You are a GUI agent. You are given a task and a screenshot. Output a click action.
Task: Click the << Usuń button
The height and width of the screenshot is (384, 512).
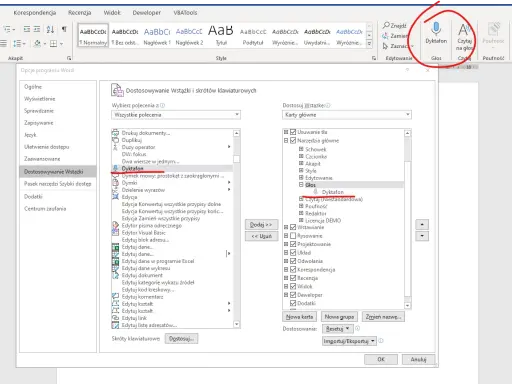(x=261, y=236)
